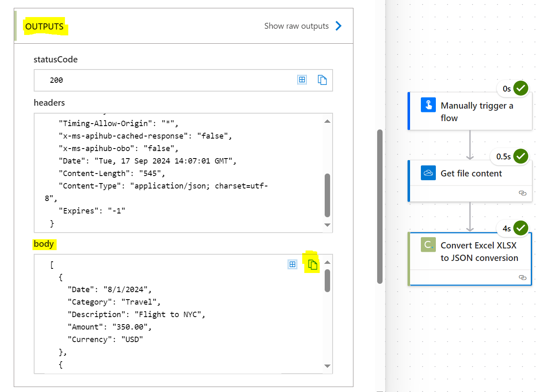This screenshot has width=547, height=392.
Task: Expand raw outputs via the chevron arrow
Action: coord(338,25)
